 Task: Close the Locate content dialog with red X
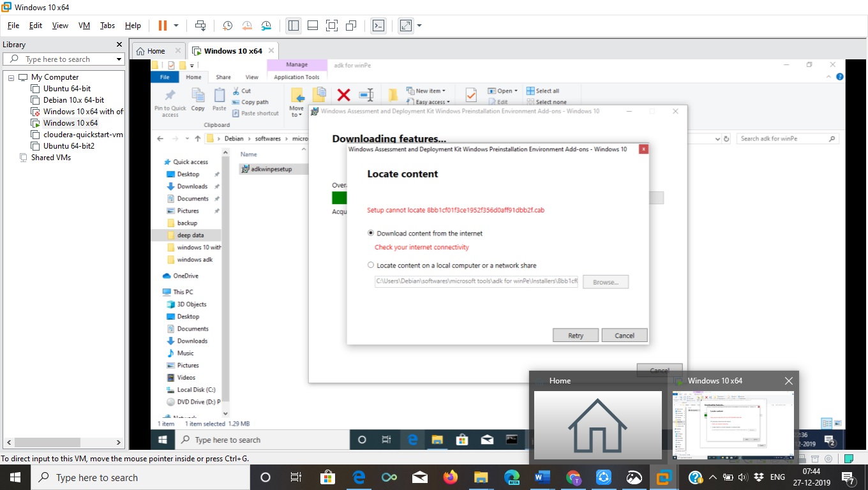pyautogui.click(x=643, y=149)
